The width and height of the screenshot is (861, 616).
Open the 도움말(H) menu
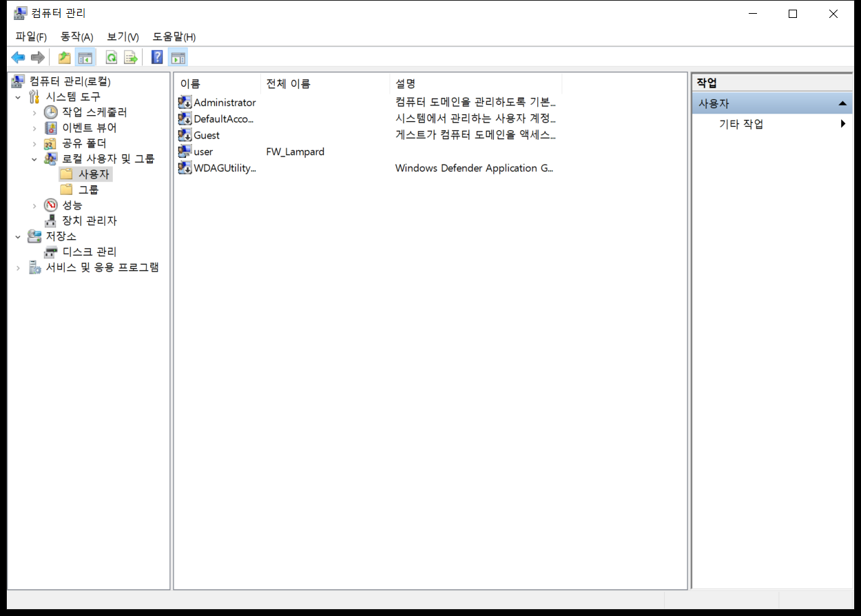174,37
